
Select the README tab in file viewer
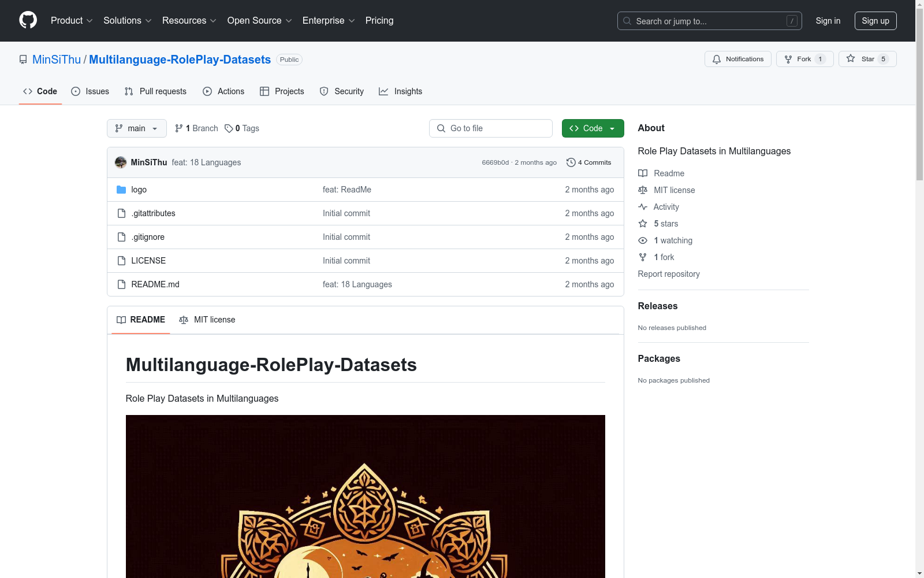(141, 320)
